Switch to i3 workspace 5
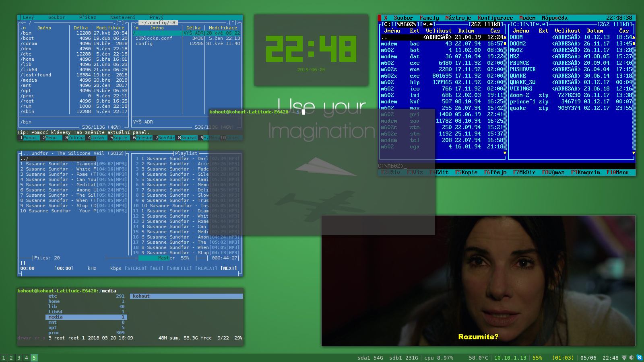 pos(34,358)
